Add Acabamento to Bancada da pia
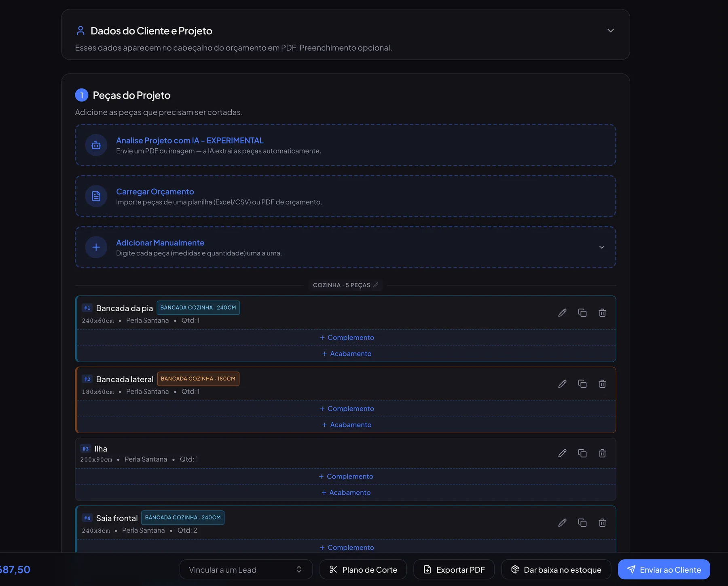 point(347,354)
